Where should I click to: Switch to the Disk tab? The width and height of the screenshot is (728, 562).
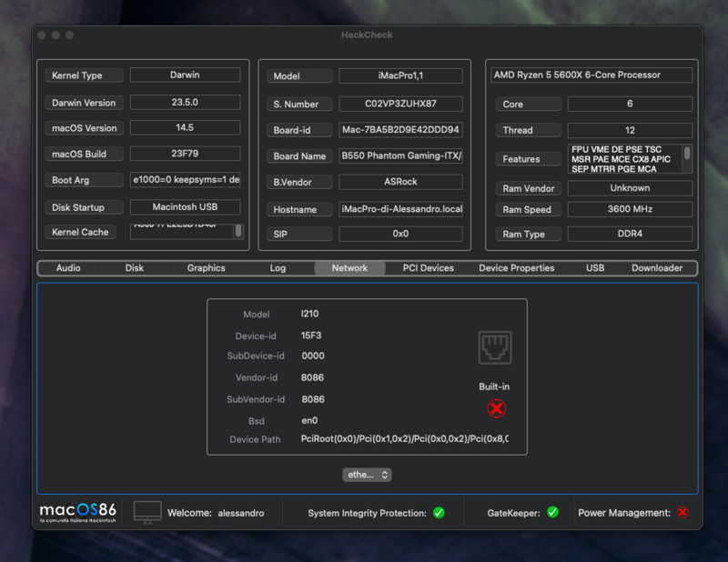[x=135, y=268]
